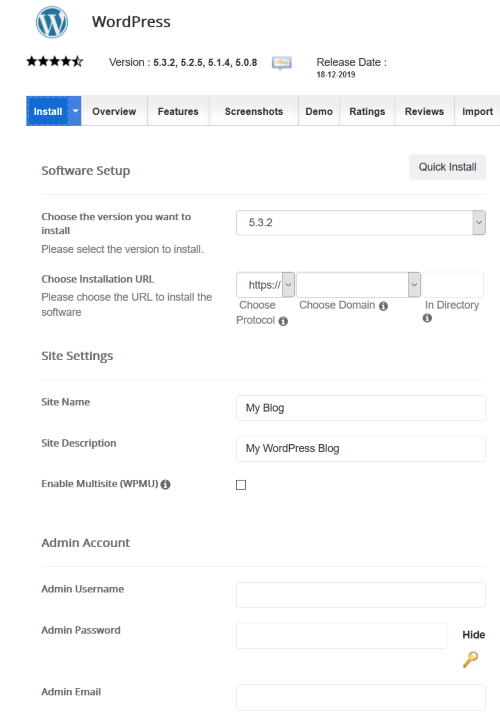
Task: Click the WordPress logo icon
Action: tap(52, 22)
